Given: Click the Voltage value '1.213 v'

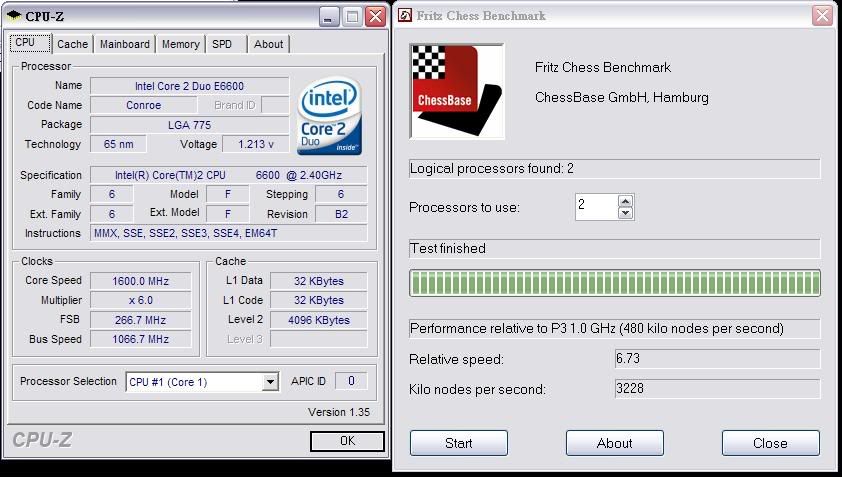Looking at the screenshot, I should pos(256,144).
